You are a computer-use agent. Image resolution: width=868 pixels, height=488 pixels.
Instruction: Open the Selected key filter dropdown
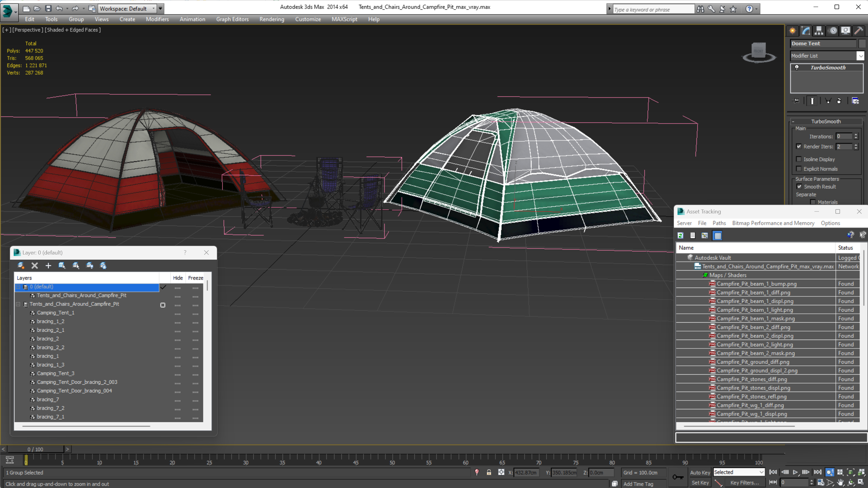[x=739, y=472]
